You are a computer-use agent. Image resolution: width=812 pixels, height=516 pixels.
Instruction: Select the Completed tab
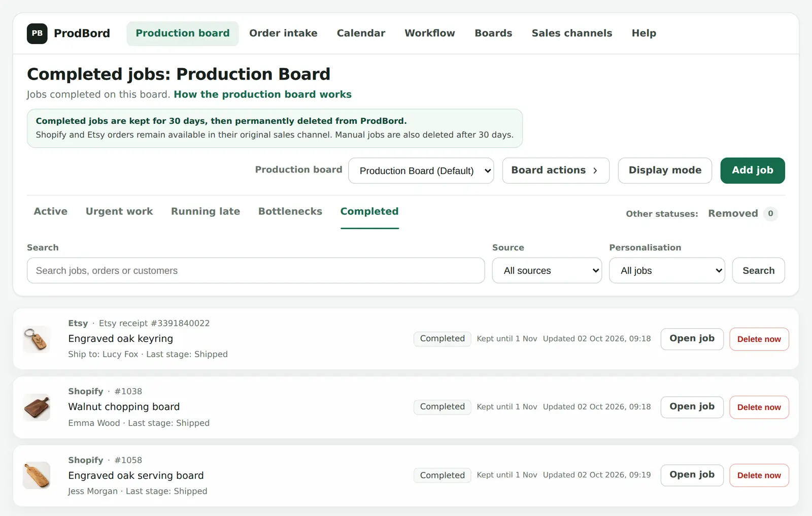point(369,212)
